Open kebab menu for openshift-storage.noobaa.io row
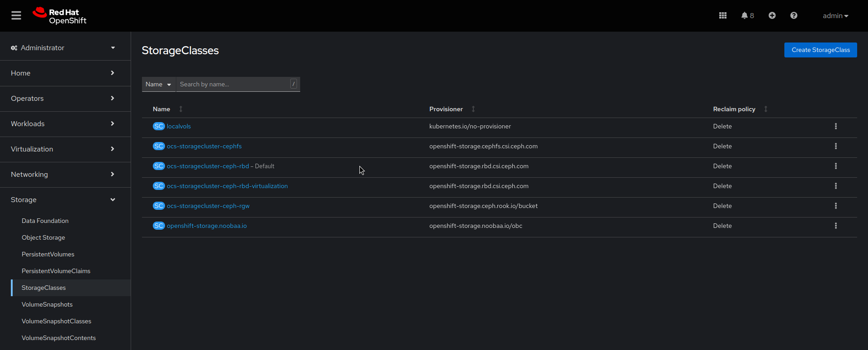The height and width of the screenshot is (350, 868). (x=836, y=226)
